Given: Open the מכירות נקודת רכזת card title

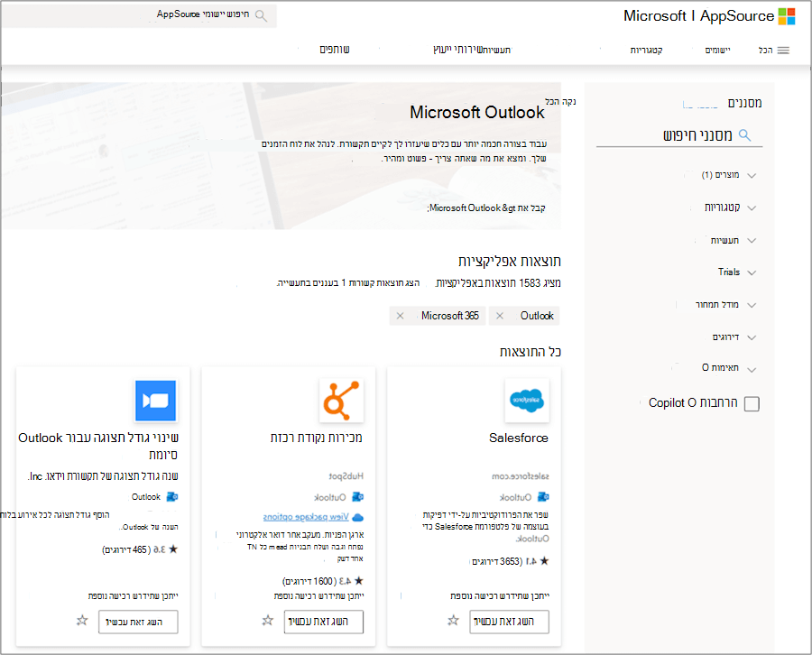Looking at the screenshot, I should pos(317,438).
